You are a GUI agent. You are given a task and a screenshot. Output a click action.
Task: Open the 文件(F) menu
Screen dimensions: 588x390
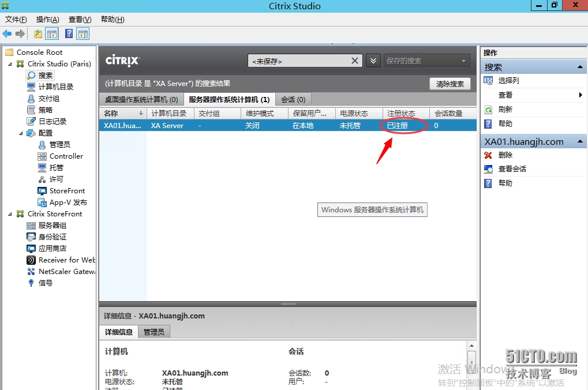point(16,20)
